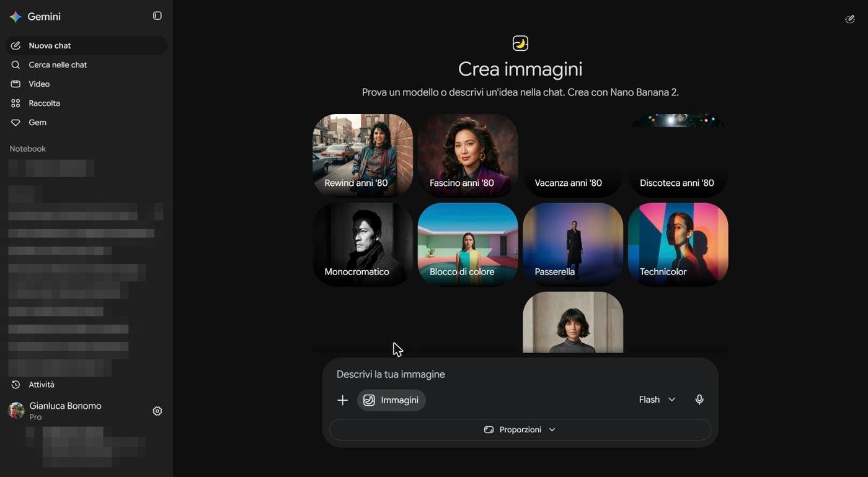
Task: Activate the microphone for voice input
Action: tap(699, 400)
